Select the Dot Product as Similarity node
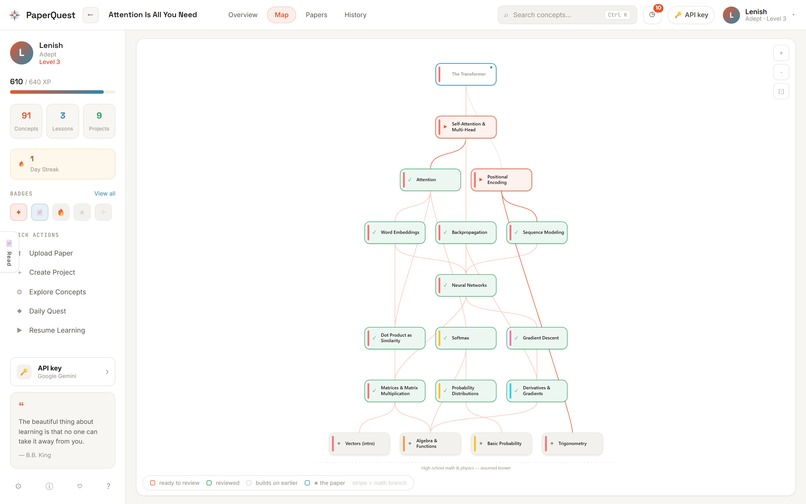The height and width of the screenshot is (504, 806). pyautogui.click(x=395, y=338)
